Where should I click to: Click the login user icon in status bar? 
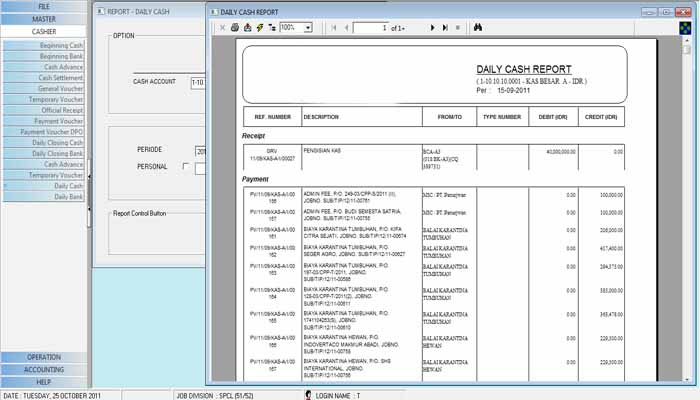click(308, 395)
